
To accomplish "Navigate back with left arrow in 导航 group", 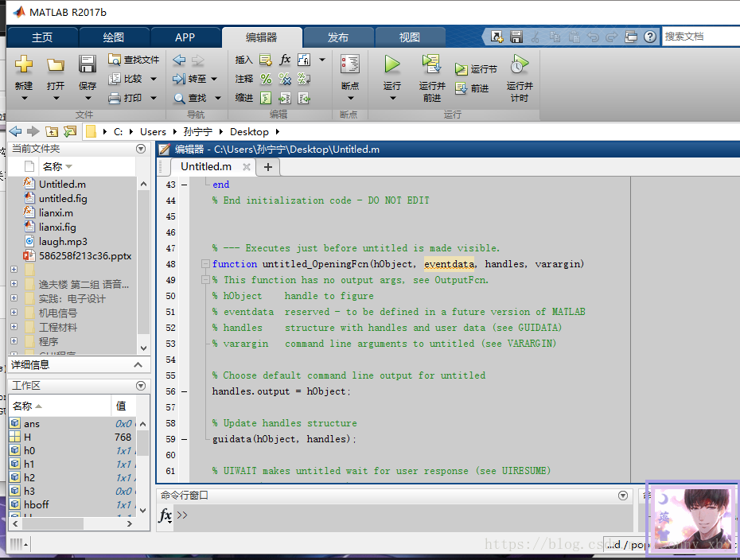I will (179, 60).
